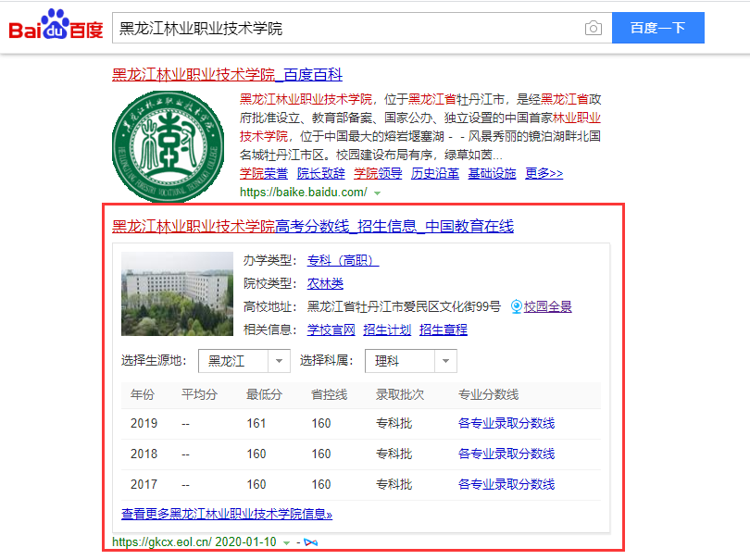This screenshot has width=750, height=560.
Task: Open the 黑龙江 source region dropdown
Action: (x=244, y=361)
